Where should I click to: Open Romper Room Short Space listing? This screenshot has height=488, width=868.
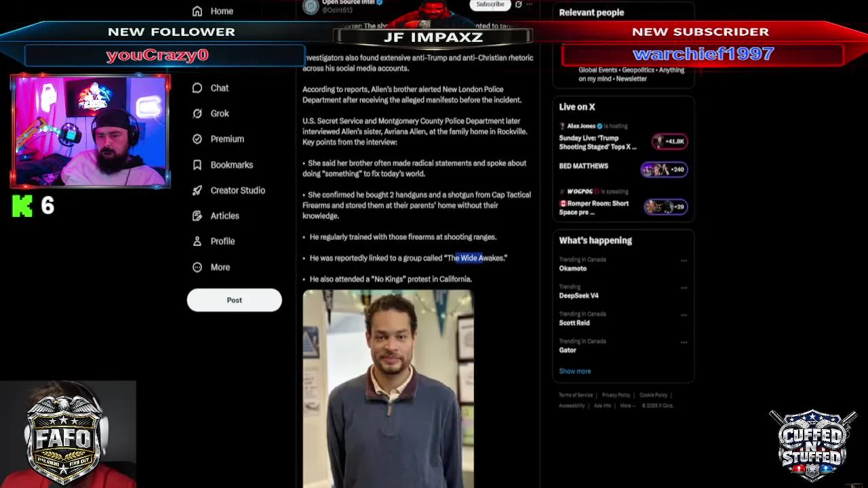[594, 207]
